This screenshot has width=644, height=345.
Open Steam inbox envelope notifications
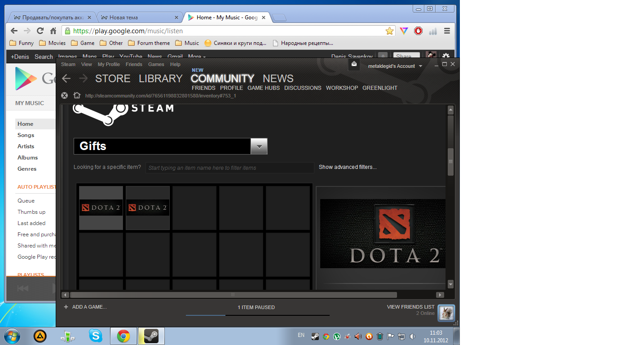(x=354, y=64)
